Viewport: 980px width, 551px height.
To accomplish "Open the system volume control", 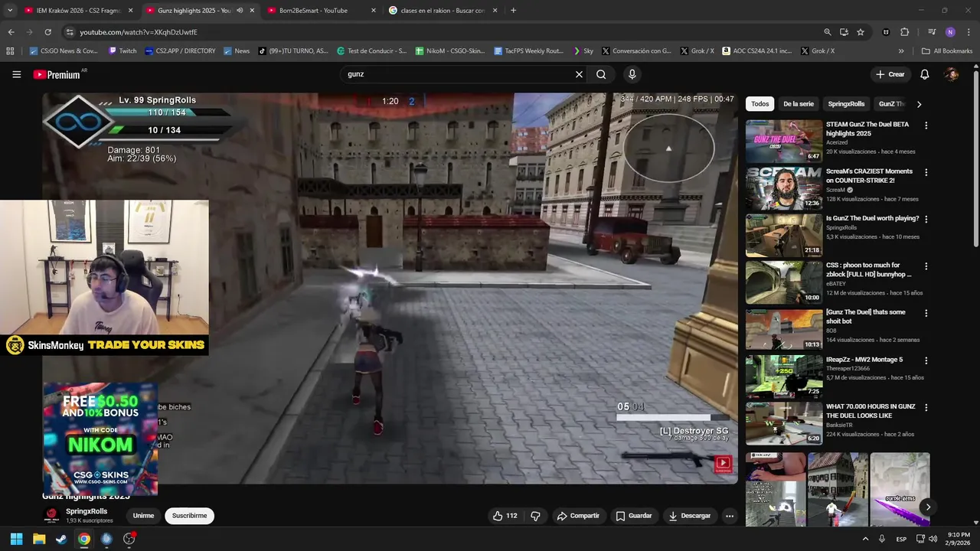I will coord(932,539).
